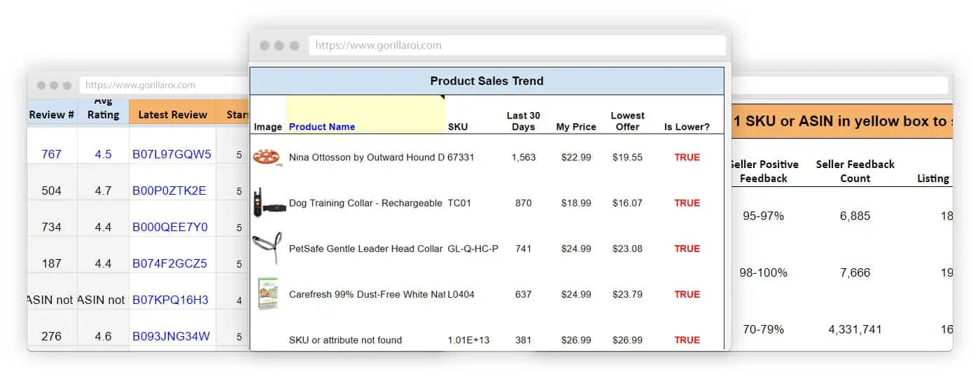The width and height of the screenshot is (980, 381).
Task: Click SKU cell GL-Q-HC-P
Action: (x=473, y=249)
